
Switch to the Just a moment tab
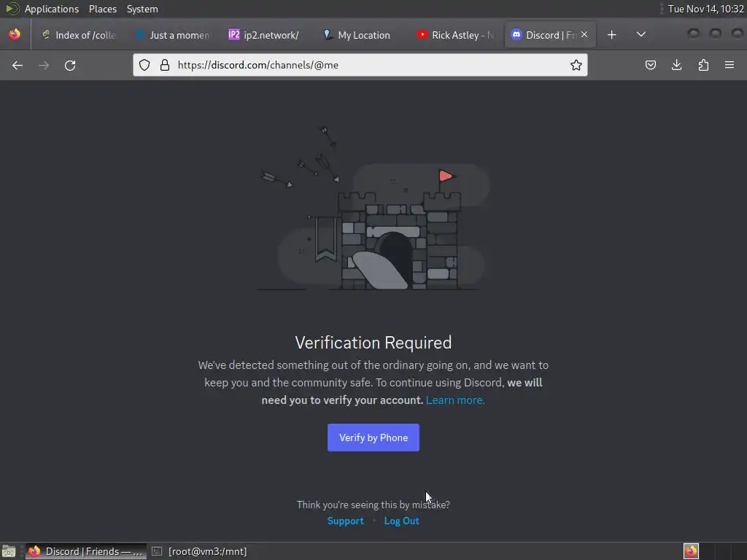click(x=172, y=35)
